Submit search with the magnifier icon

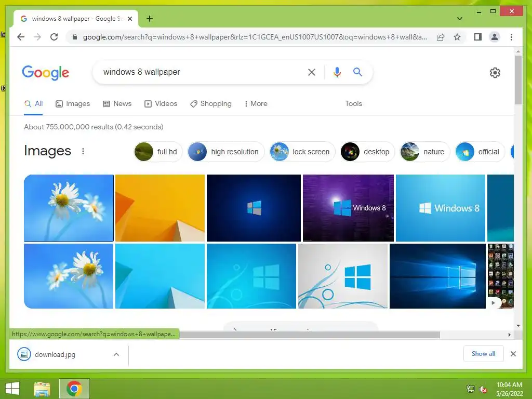357,72
